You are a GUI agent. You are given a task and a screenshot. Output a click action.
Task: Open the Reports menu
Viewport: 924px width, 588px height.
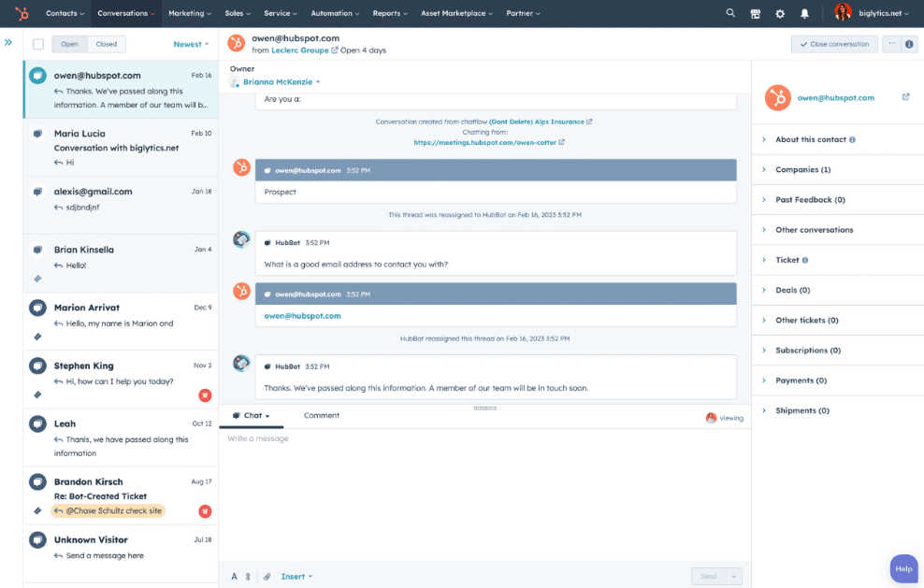390,13
